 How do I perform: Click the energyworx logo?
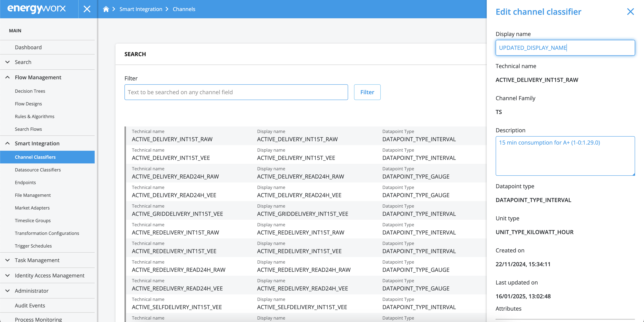tap(37, 9)
